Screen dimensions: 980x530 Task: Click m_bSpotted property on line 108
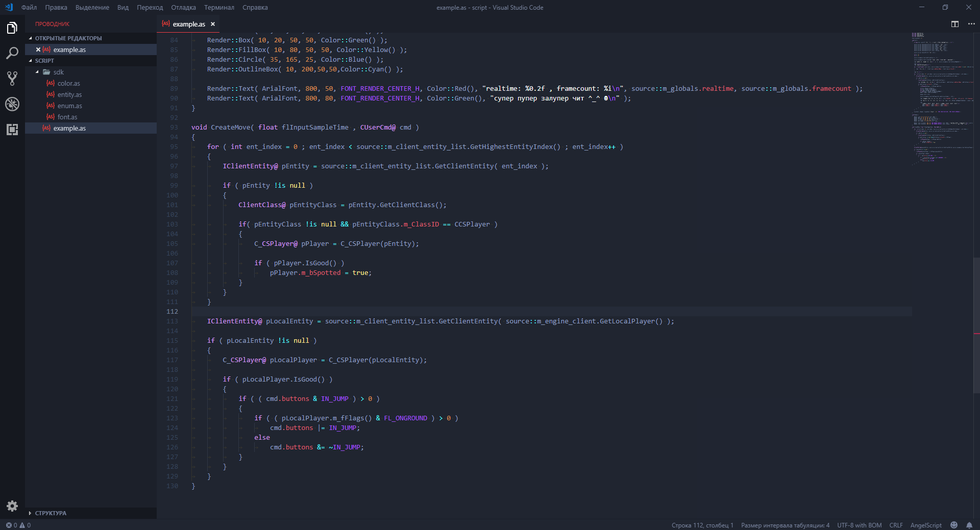tap(321, 272)
